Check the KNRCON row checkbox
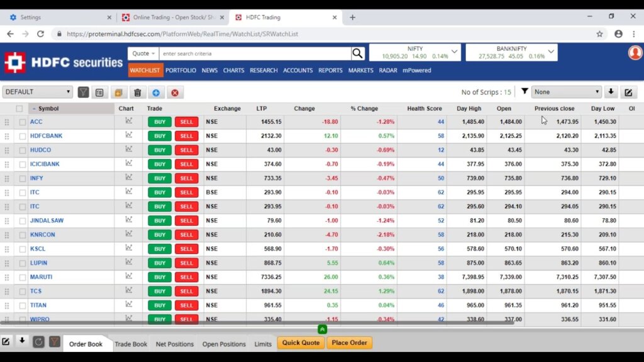Image resolution: width=644 pixels, height=362 pixels. point(23,235)
